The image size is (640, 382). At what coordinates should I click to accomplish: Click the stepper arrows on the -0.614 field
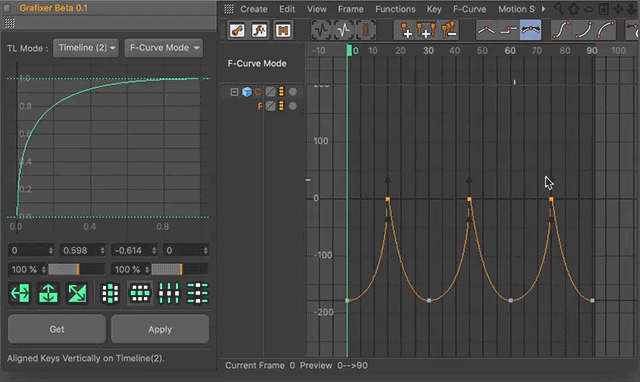click(154, 250)
